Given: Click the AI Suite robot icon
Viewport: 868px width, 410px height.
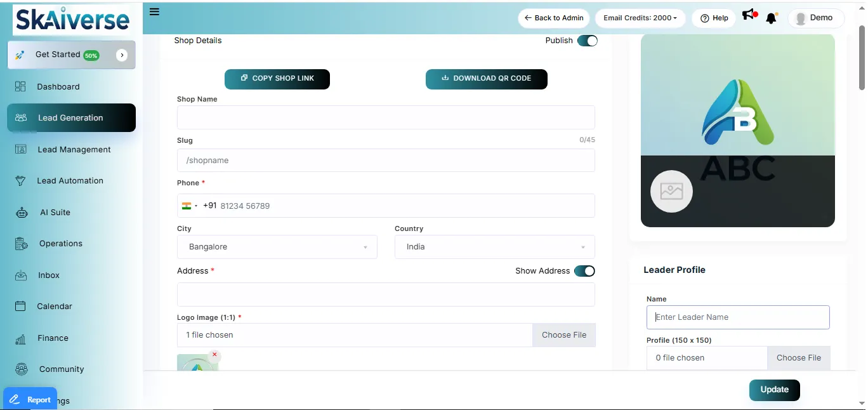Looking at the screenshot, I should [22, 213].
